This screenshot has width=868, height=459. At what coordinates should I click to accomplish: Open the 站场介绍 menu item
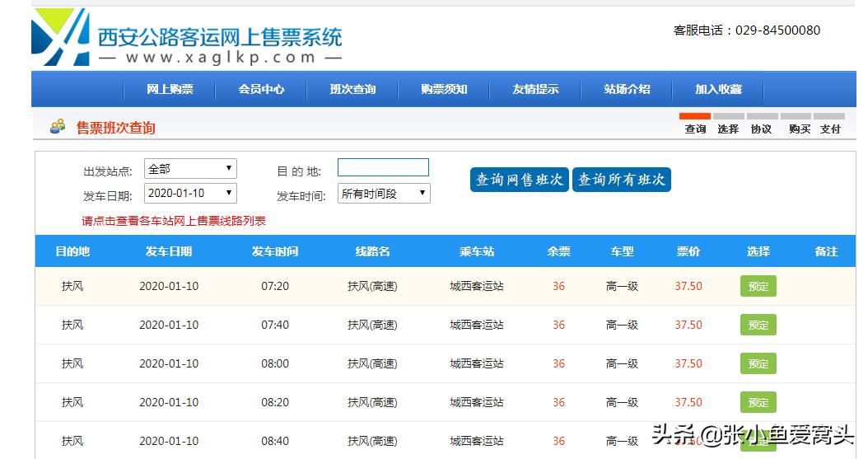tap(627, 89)
